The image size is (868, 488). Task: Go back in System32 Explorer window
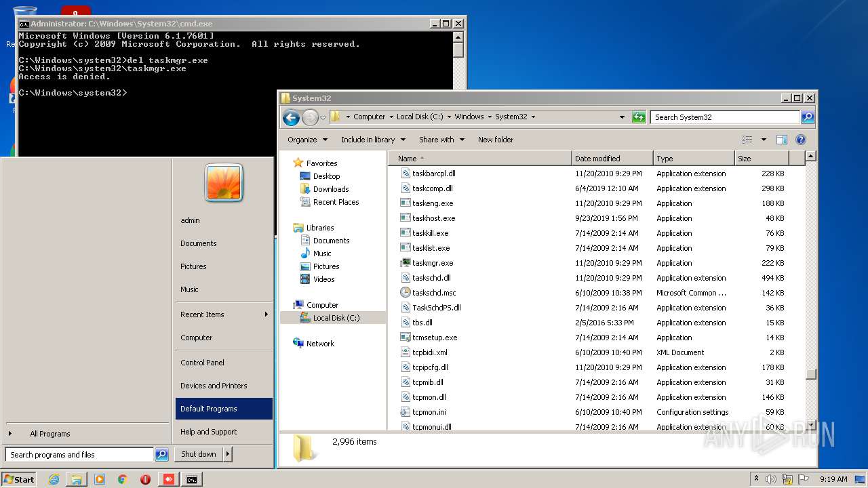[291, 117]
